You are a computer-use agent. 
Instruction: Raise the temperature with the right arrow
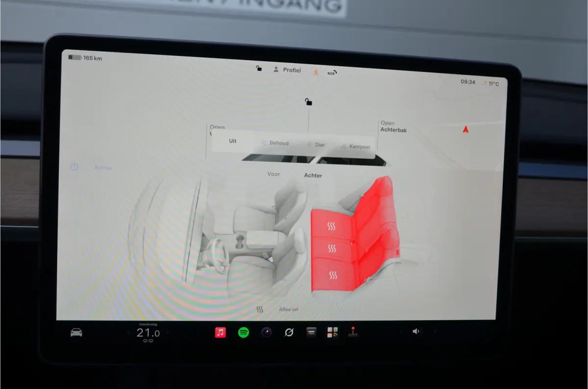click(168, 333)
